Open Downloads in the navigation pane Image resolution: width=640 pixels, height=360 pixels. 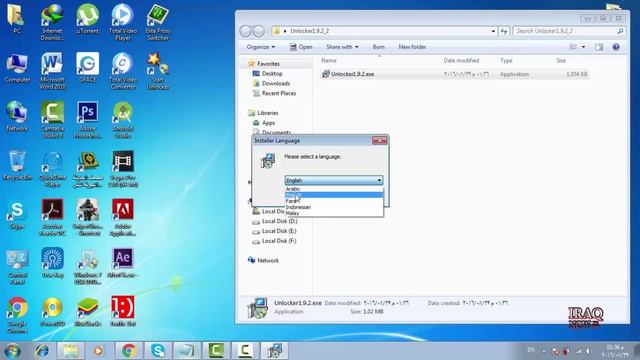pos(276,83)
